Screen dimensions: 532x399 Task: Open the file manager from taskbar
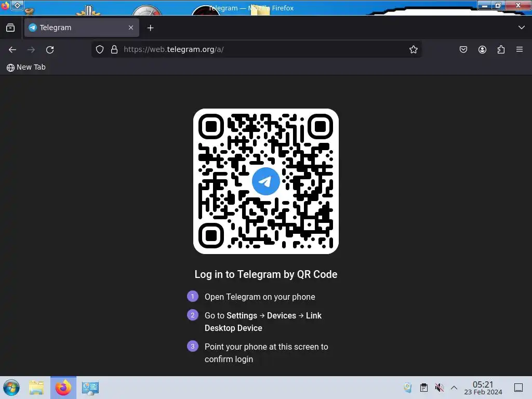(37, 388)
